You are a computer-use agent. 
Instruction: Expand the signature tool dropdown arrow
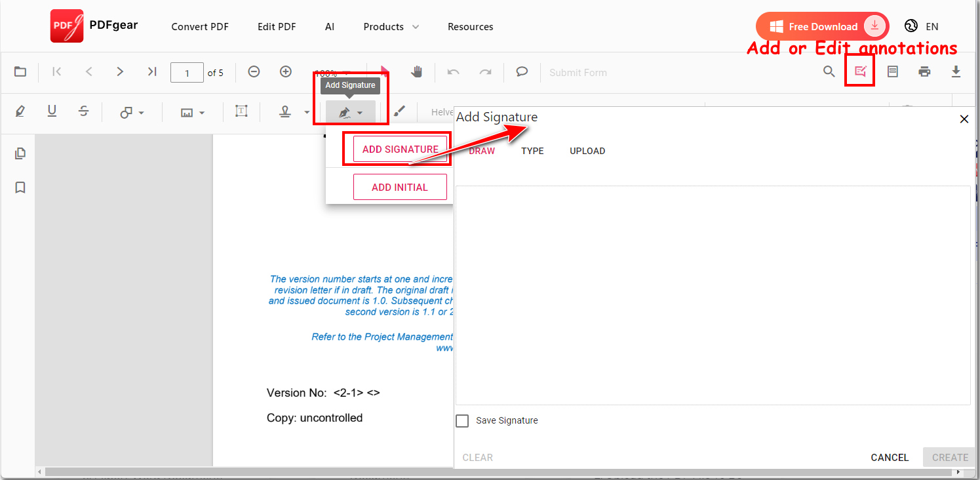360,111
